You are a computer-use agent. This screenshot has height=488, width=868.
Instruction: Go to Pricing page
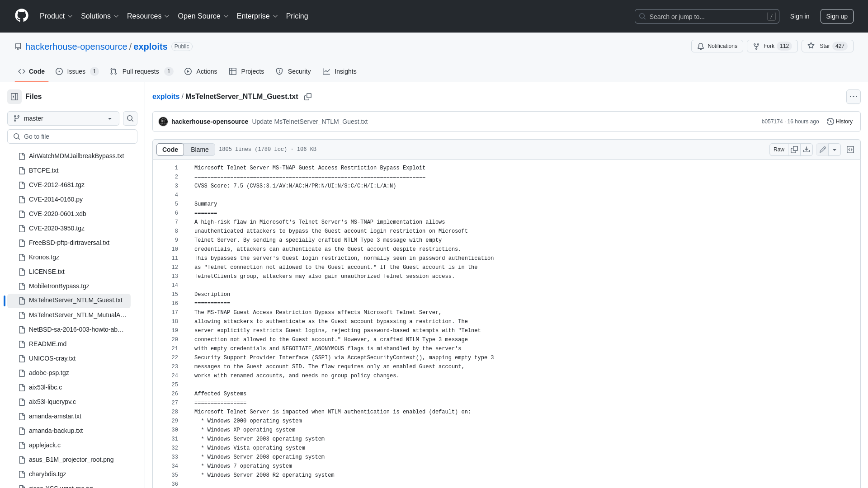point(297,16)
